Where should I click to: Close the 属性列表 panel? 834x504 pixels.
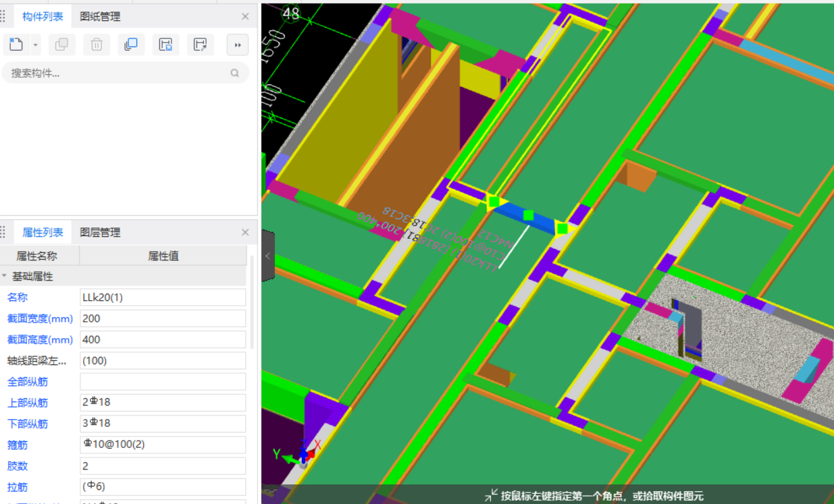[245, 232]
